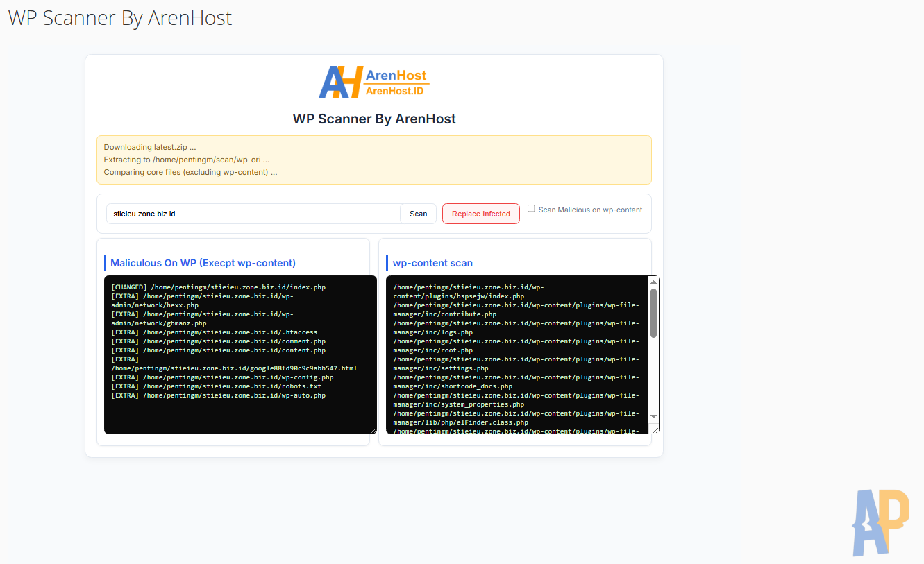Click the ArenHost logo at top
The image size is (924, 564).
click(x=373, y=82)
